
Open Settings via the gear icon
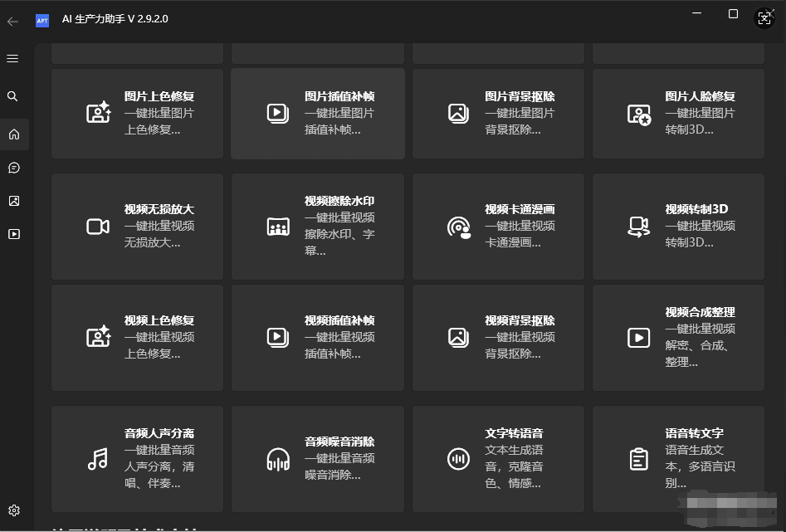tap(13, 510)
